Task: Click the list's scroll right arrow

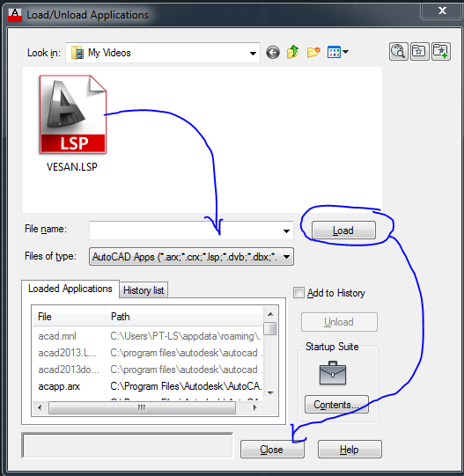Action: 255,407
